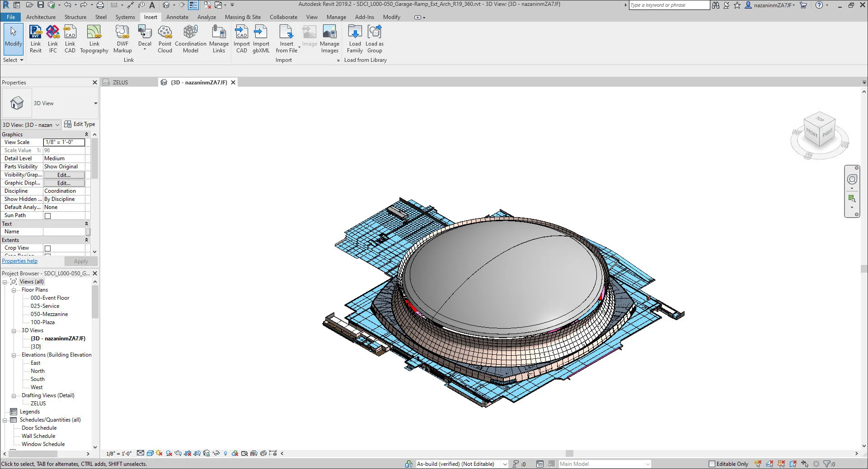Image resolution: width=868 pixels, height=469 pixels.
Task: Open the Manage Links tool
Action: (x=219, y=39)
